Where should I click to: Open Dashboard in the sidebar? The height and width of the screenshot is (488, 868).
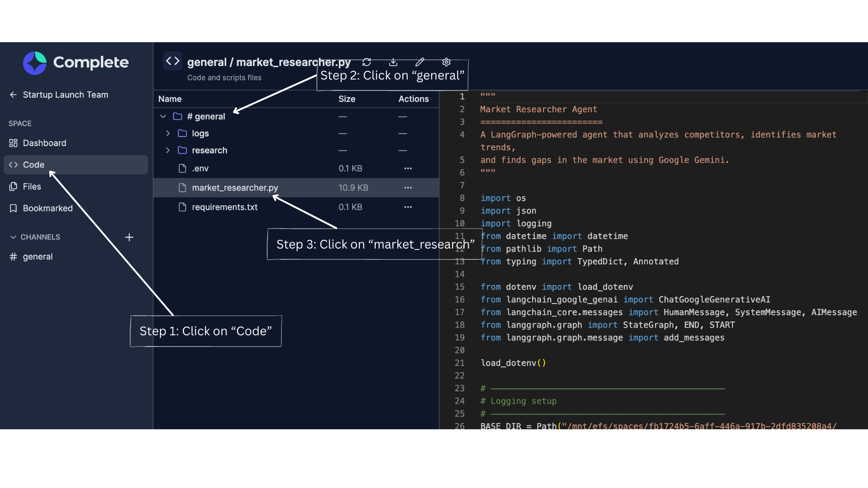[44, 143]
